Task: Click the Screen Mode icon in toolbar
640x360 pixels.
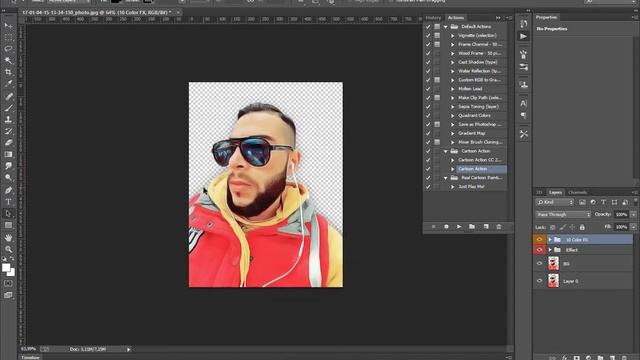Action: click(x=8, y=295)
